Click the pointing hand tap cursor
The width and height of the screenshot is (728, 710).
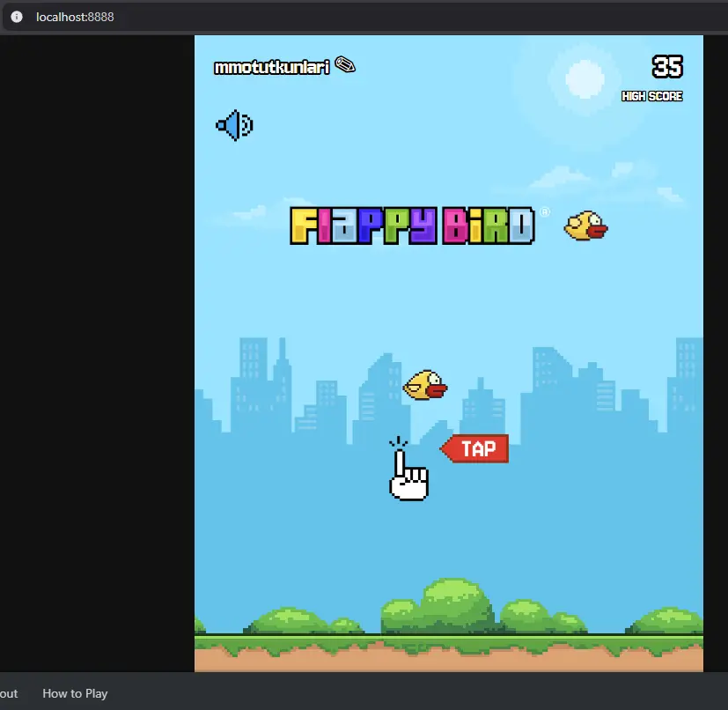pyautogui.click(x=408, y=470)
